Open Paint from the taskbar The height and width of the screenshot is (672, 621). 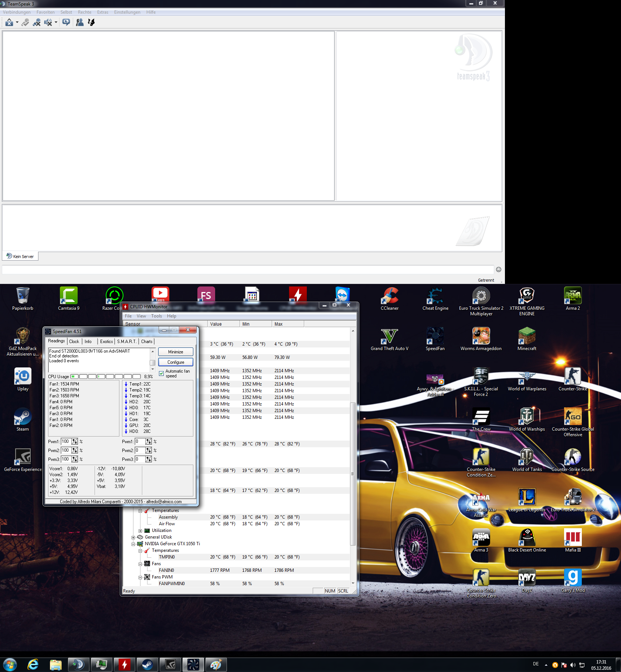(x=216, y=665)
